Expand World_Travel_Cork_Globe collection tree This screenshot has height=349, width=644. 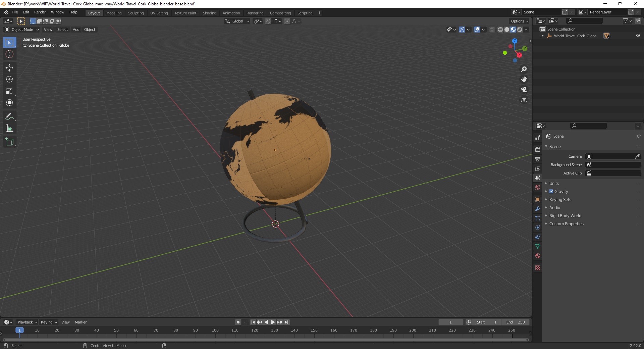pos(543,36)
